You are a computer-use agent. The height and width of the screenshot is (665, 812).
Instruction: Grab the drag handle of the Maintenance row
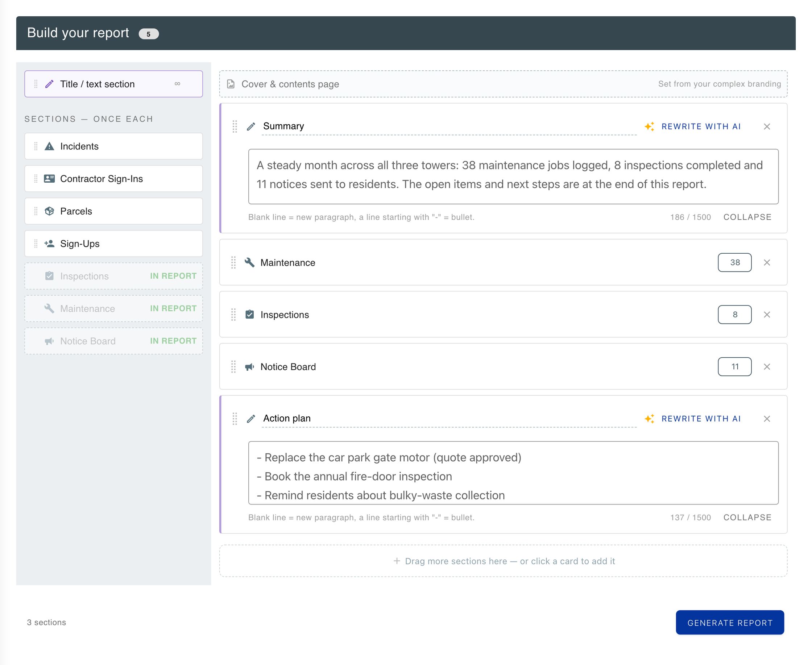(x=233, y=262)
